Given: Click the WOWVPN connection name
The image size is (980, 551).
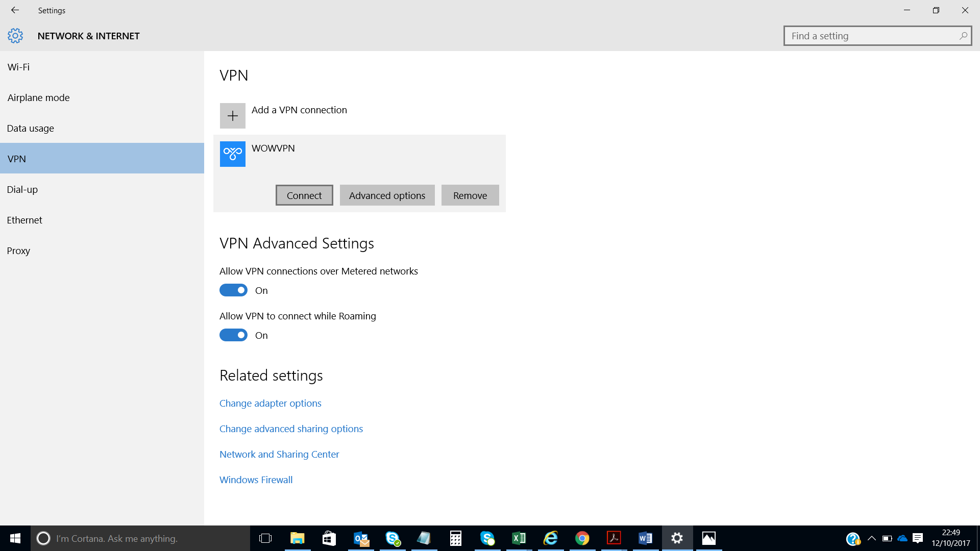Looking at the screenshot, I should 273,148.
